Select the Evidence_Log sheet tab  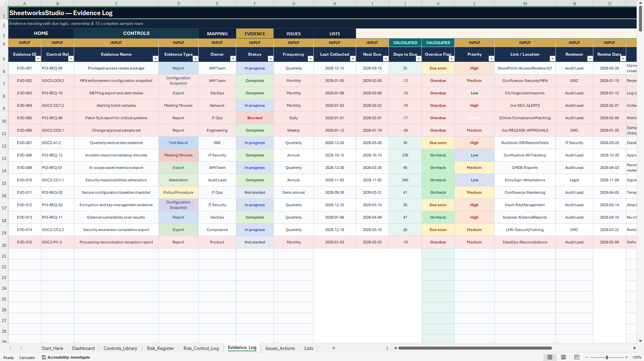coord(242,348)
